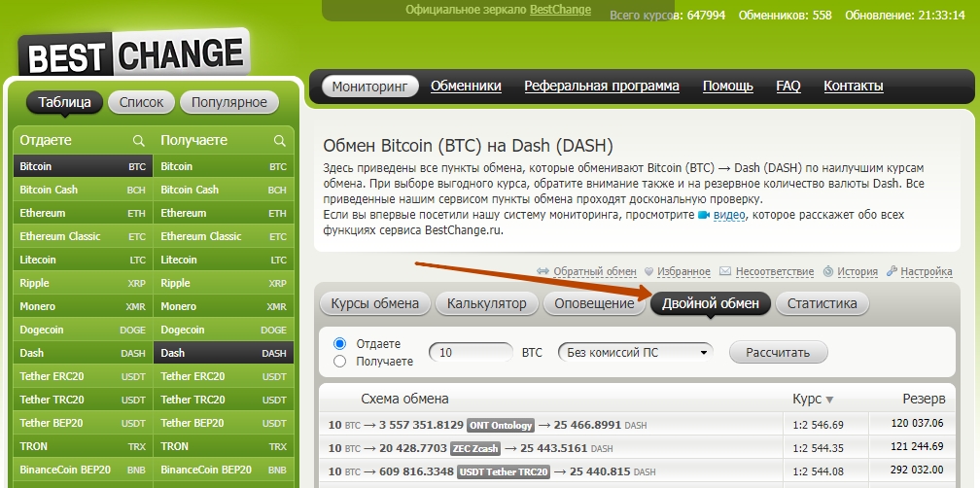Open the Обменники menu item
The height and width of the screenshot is (488, 980).
pos(466,87)
